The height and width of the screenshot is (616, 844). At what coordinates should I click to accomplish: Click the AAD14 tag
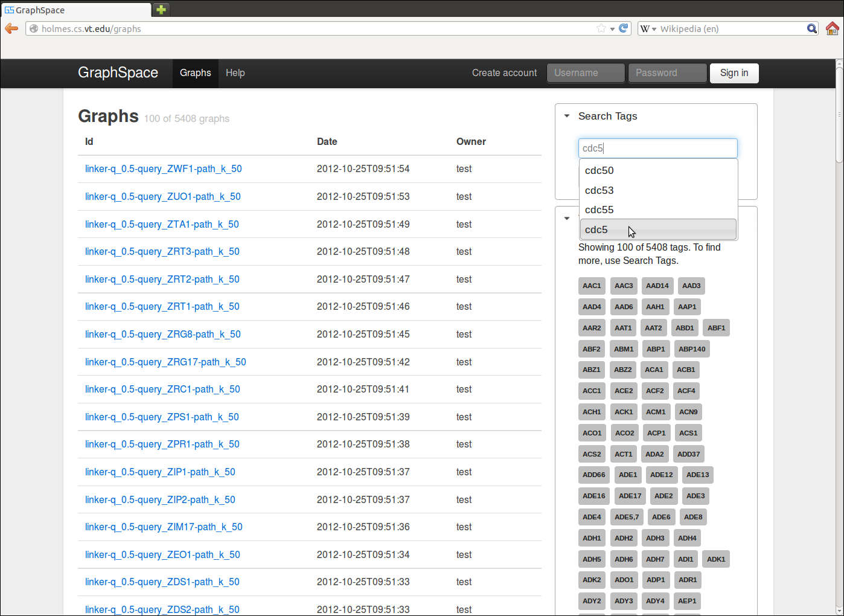(x=657, y=286)
